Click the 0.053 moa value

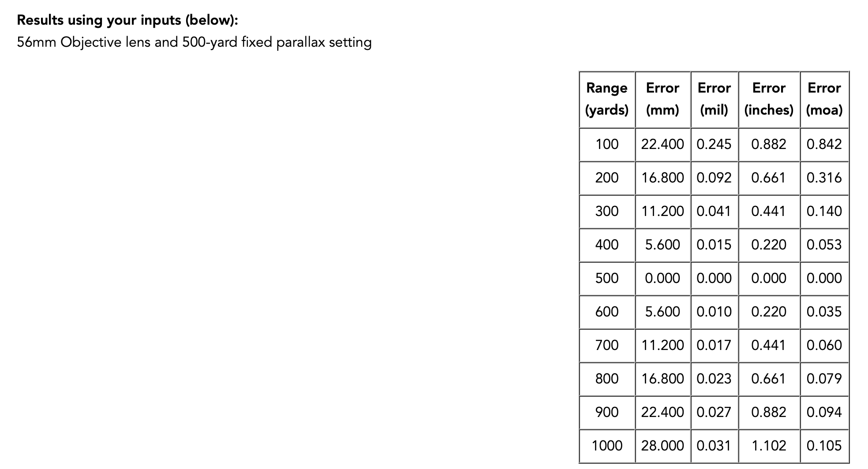824,245
